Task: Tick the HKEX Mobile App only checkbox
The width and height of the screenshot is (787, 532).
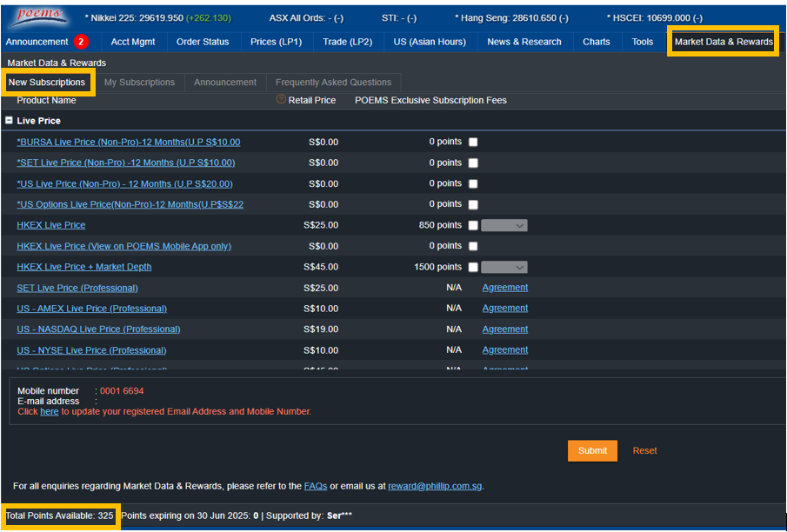Action: pyautogui.click(x=473, y=246)
